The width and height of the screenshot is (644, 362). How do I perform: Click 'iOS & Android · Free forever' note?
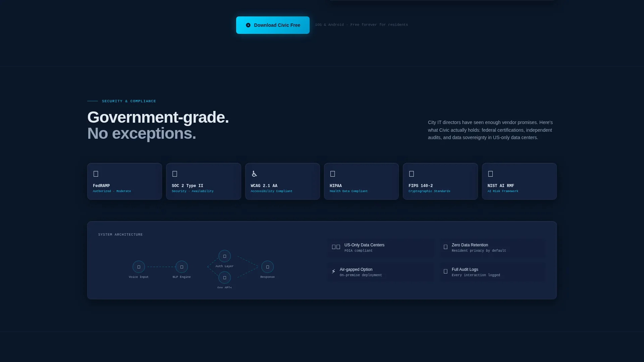pos(362,25)
